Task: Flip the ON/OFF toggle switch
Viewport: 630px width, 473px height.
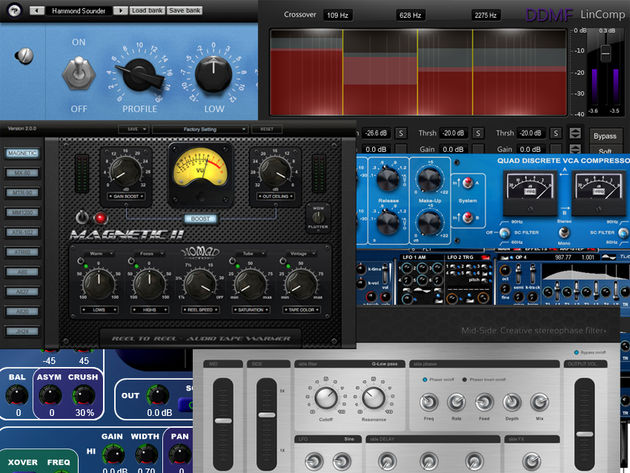Action: pyautogui.click(x=79, y=74)
